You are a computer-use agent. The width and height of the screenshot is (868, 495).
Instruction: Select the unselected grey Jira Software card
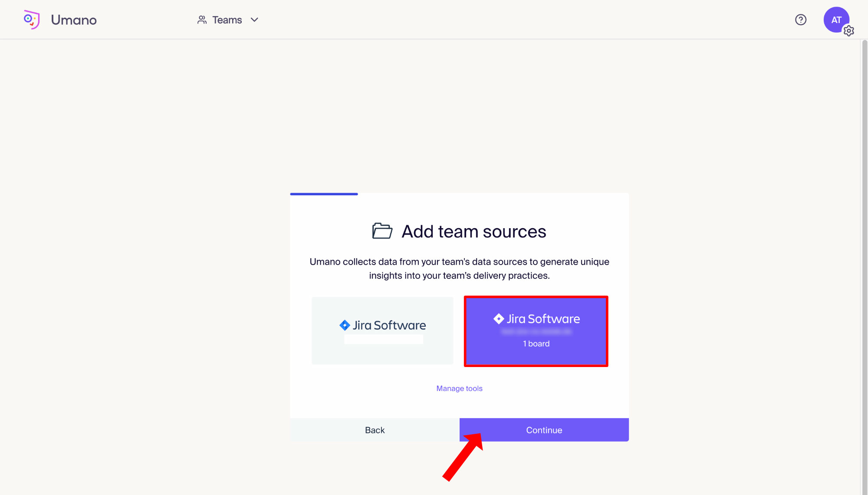pyautogui.click(x=382, y=331)
